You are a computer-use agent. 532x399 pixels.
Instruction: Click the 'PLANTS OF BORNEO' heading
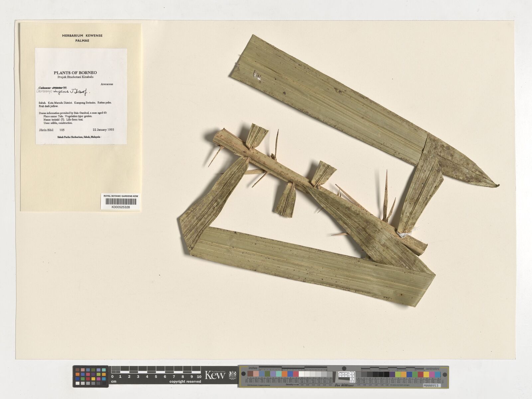point(75,72)
